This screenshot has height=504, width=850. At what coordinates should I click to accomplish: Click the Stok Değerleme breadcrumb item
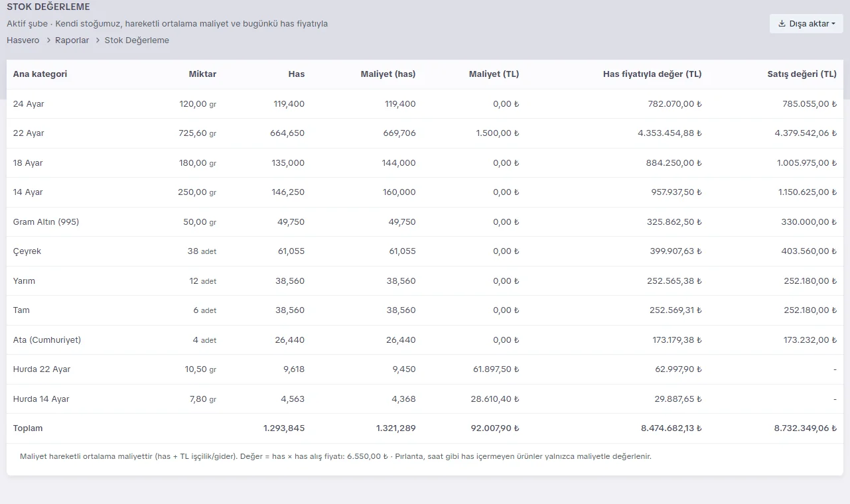[x=137, y=40]
